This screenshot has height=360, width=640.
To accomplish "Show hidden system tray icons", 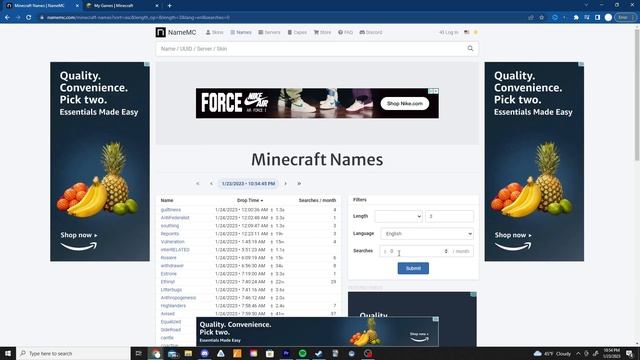I will (578, 353).
